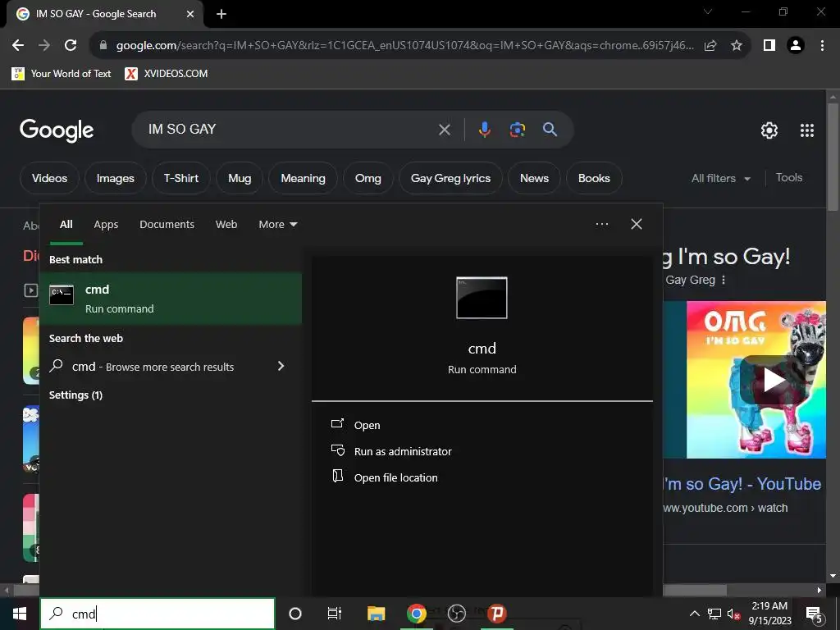Open File Explorer from the taskbar

(376, 614)
